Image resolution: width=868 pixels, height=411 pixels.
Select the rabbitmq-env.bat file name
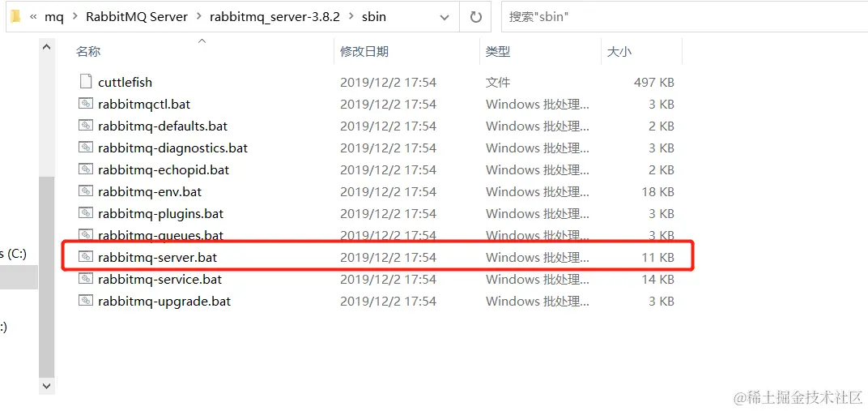point(150,191)
